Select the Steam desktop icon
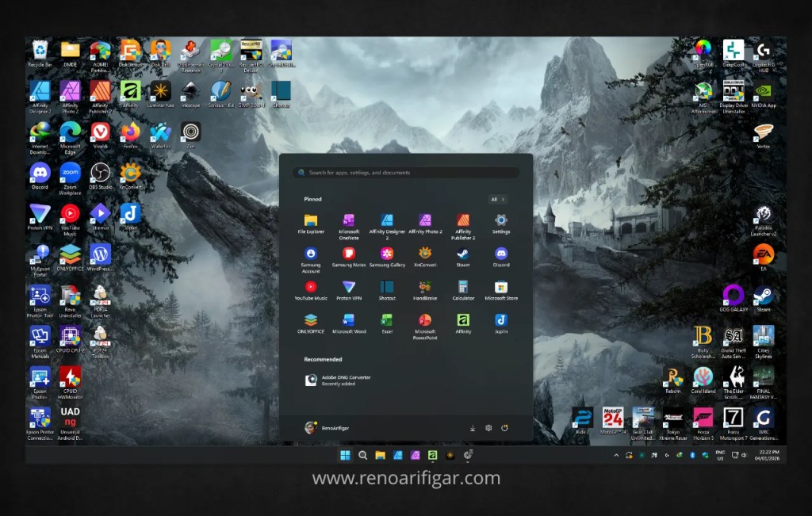 click(763, 296)
